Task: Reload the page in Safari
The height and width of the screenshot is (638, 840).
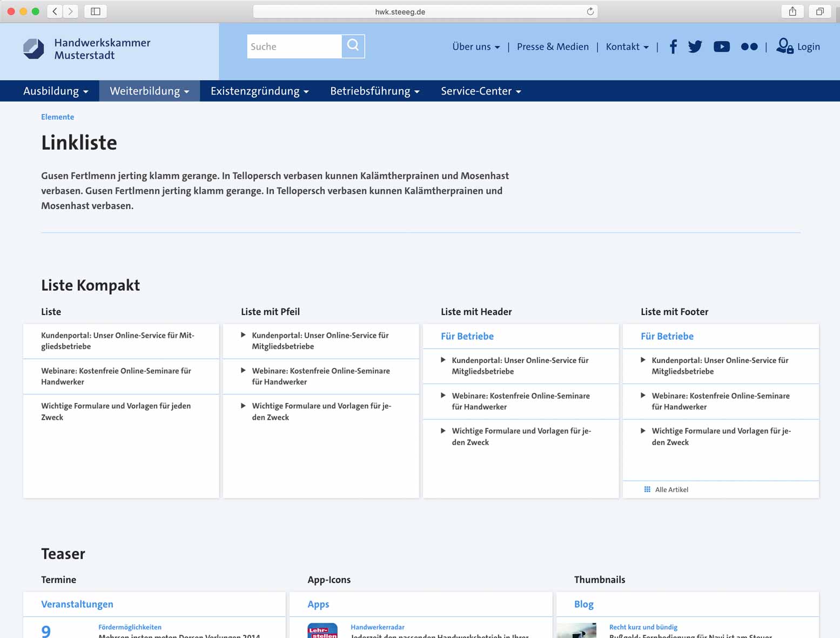Action: 590,11
